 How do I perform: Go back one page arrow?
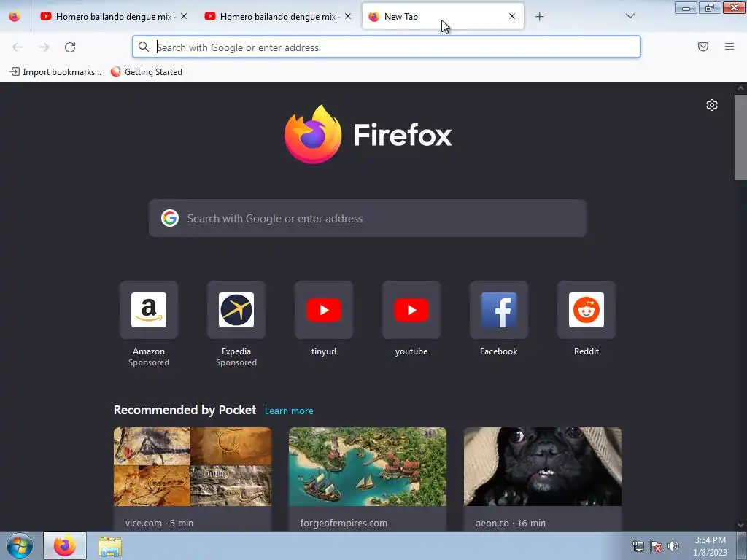[x=18, y=47]
